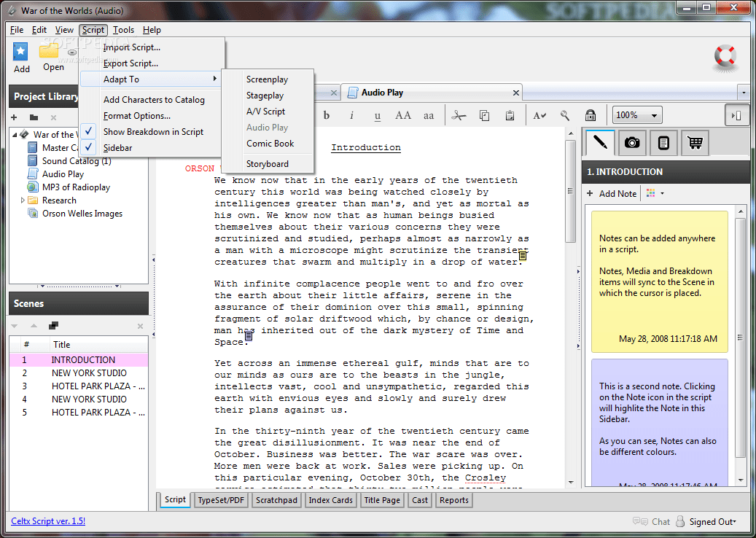Open a project with the Open folder icon

49,50
